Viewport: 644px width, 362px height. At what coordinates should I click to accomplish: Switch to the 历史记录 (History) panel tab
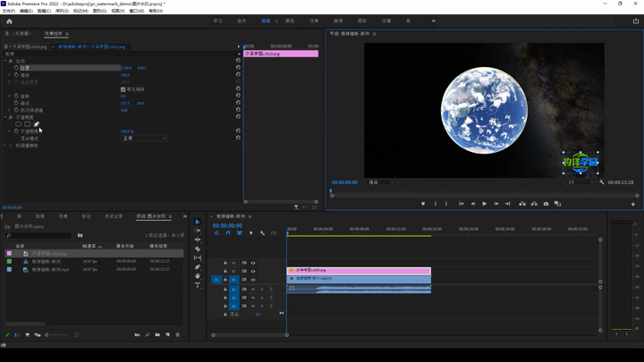coord(114,216)
